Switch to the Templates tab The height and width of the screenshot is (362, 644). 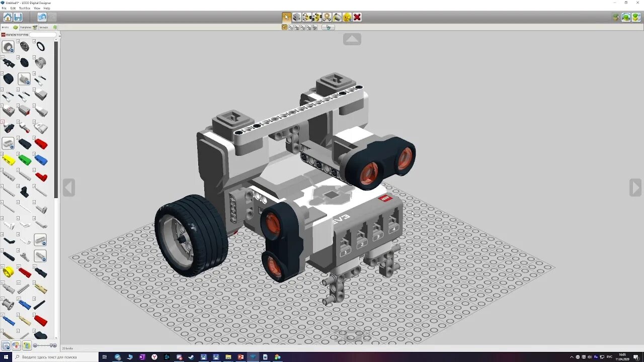[28, 27]
